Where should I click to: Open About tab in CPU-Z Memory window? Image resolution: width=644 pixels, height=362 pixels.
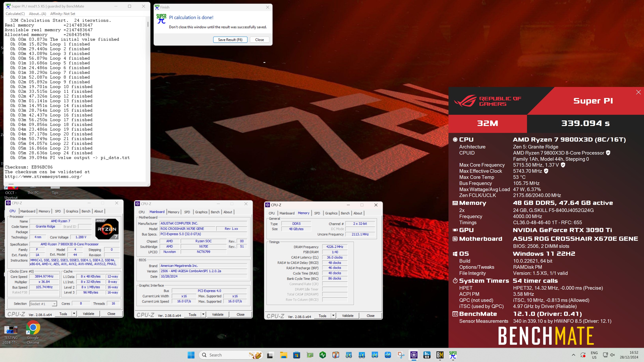pyautogui.click(x=358, y=213)
